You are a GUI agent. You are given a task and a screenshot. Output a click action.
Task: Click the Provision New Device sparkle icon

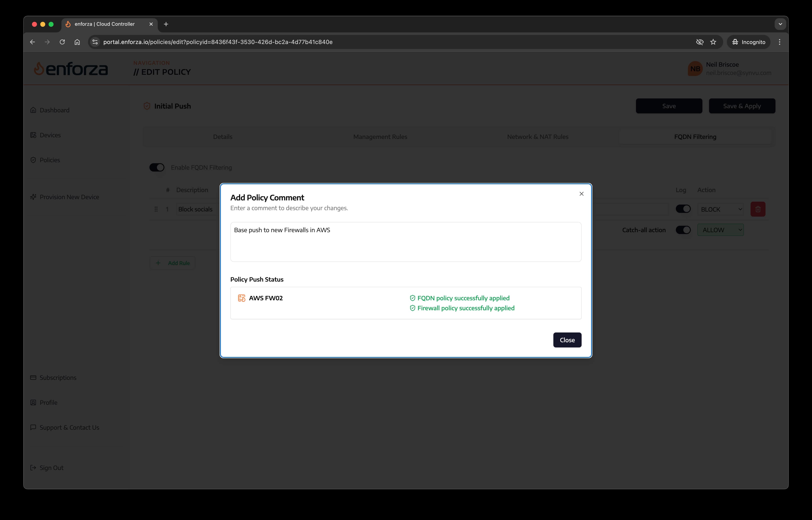pos(33,197)
